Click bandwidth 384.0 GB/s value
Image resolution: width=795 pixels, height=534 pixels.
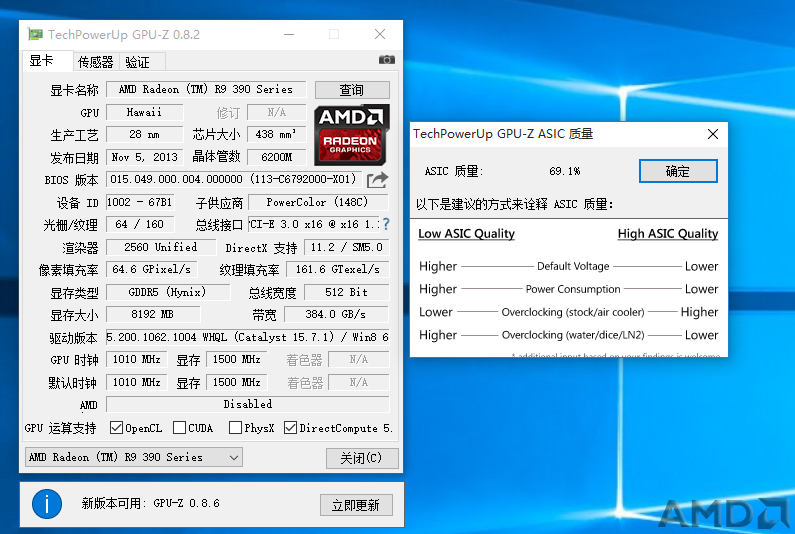tap(336, 314)
